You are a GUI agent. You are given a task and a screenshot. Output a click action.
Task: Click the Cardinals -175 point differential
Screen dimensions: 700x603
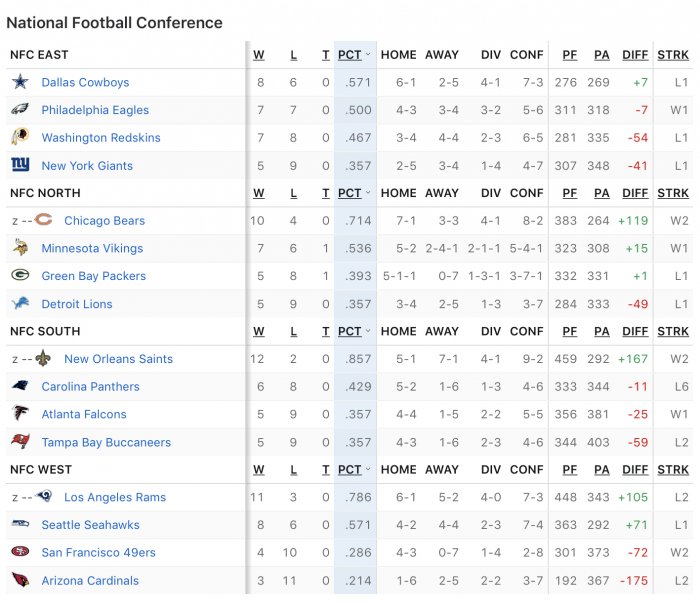(x=634, y=581)
